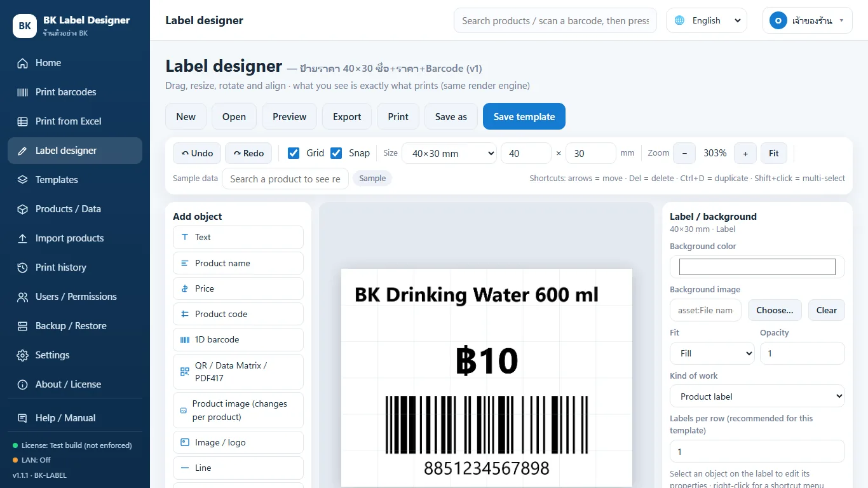Open the owner account dropdown menu
This screenshot has height=488, width=868.
807,20
